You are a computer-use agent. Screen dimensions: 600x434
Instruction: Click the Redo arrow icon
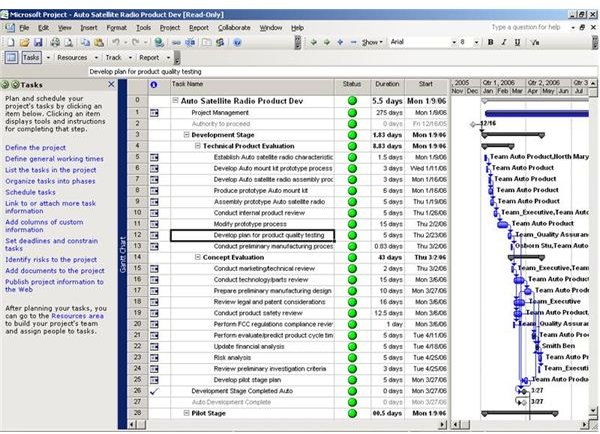(135, 42)
